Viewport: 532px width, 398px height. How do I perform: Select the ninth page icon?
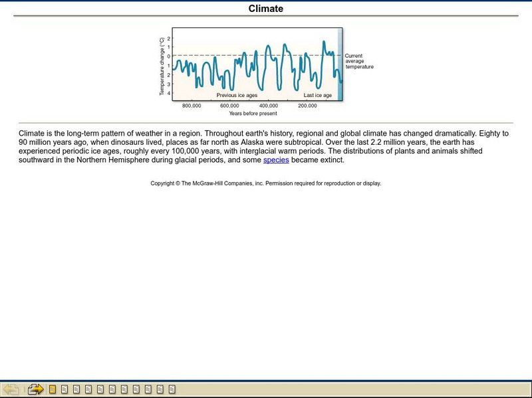(148, 389)
